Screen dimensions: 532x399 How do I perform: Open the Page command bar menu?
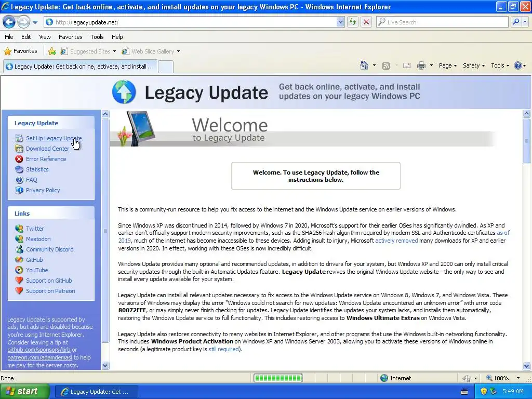[447, 65]
